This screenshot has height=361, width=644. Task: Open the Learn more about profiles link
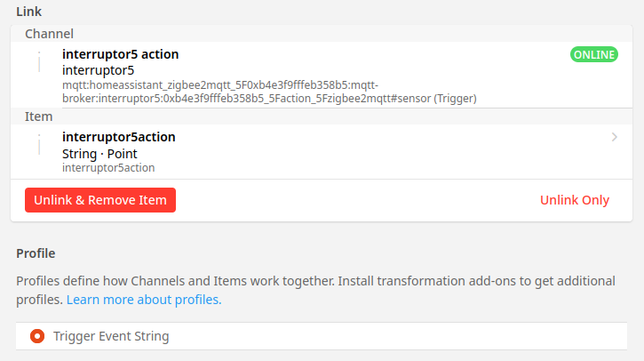pyautogui.click(x=144, y=300)
